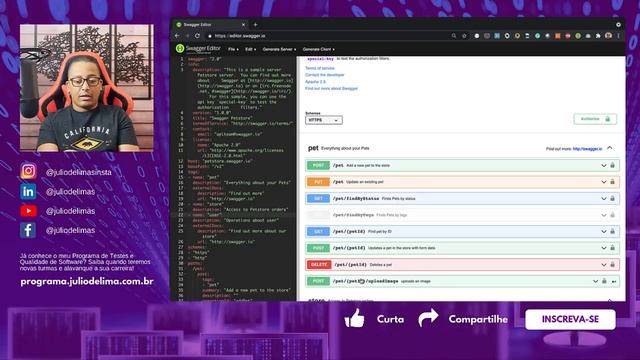Click the green POST badge for /pet

point(318,165)
